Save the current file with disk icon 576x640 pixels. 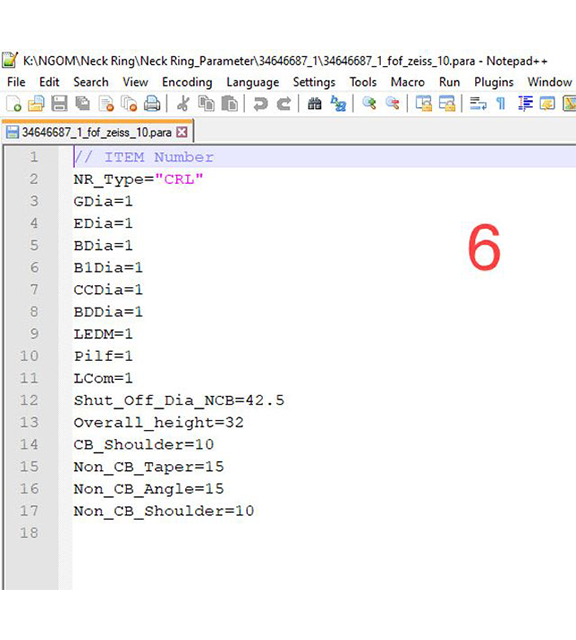(59, 104)
